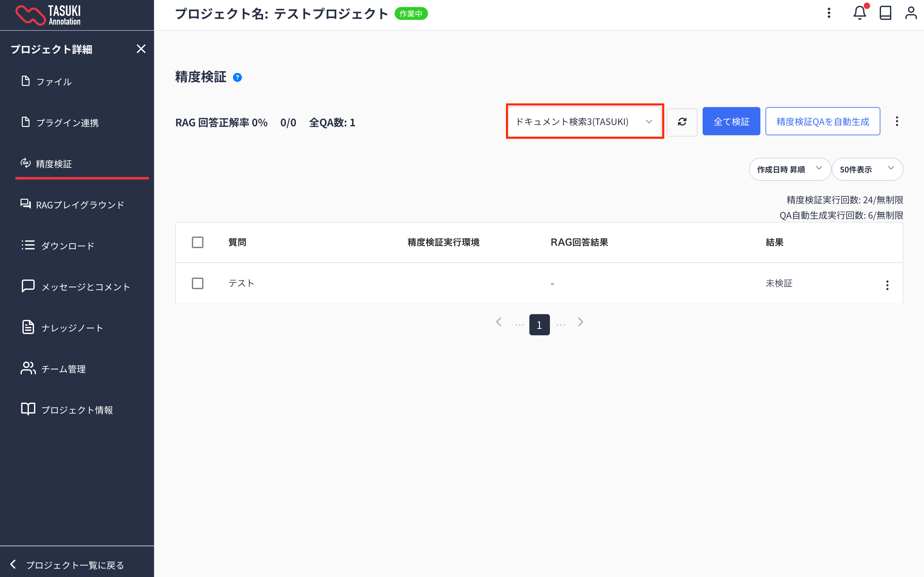Open the manual book icon in header
Viewport: 924px width, 577px height.
[x=885, y=13]
